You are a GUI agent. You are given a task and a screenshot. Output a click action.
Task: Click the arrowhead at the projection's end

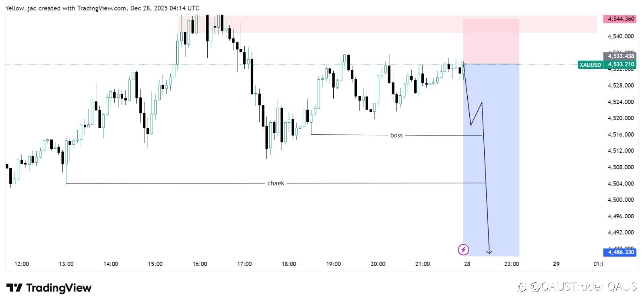pos(489,252)
